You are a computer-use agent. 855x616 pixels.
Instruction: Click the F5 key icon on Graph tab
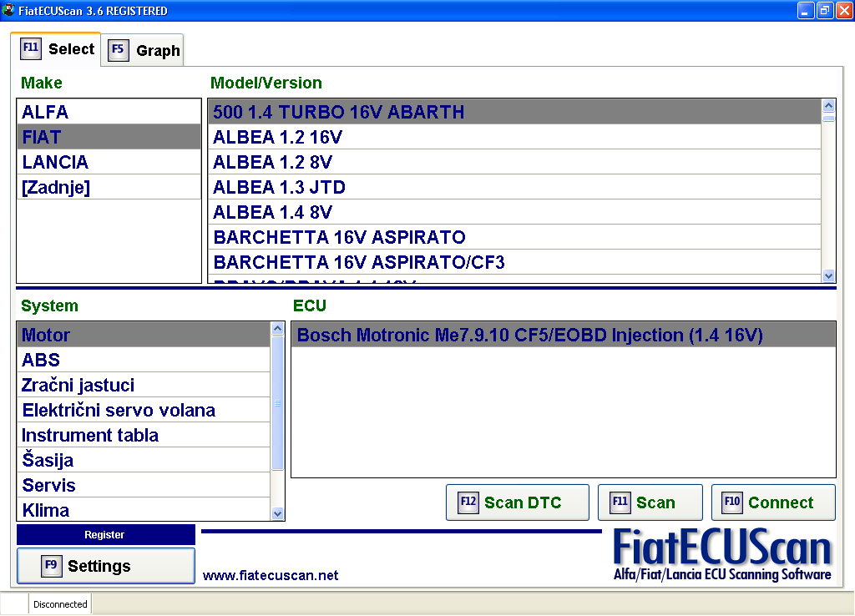119,50
